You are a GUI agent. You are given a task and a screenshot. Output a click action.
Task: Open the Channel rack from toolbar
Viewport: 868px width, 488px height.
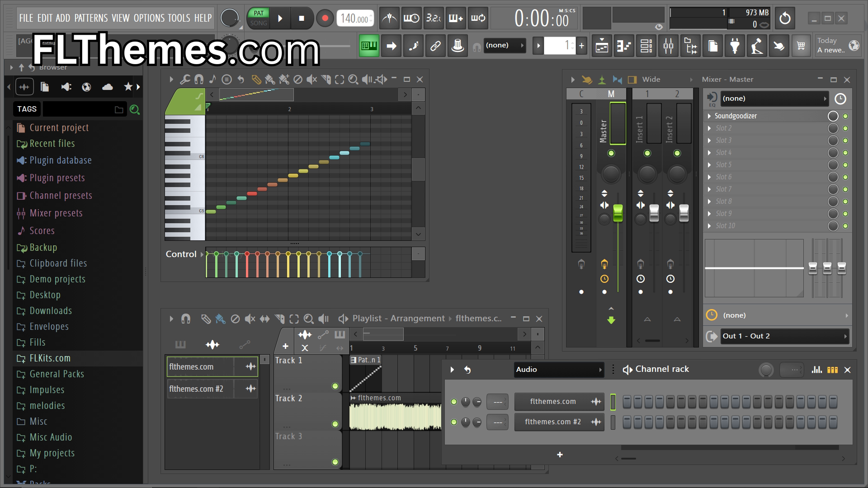click(646, 45)
